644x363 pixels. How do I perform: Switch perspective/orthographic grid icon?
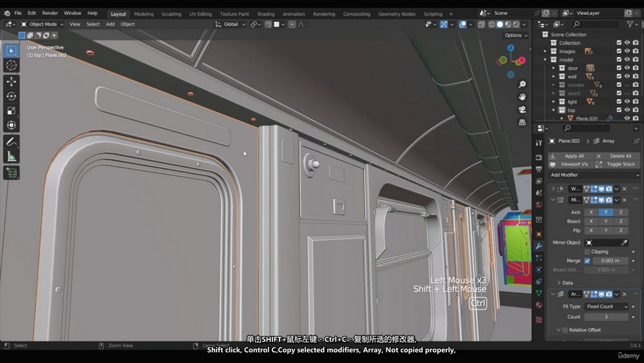pos(522,123)
